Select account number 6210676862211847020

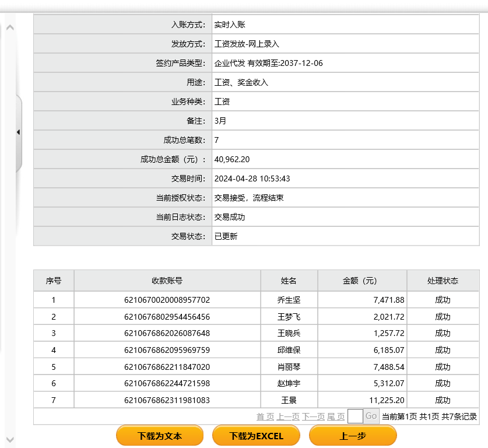click(167, 367)
